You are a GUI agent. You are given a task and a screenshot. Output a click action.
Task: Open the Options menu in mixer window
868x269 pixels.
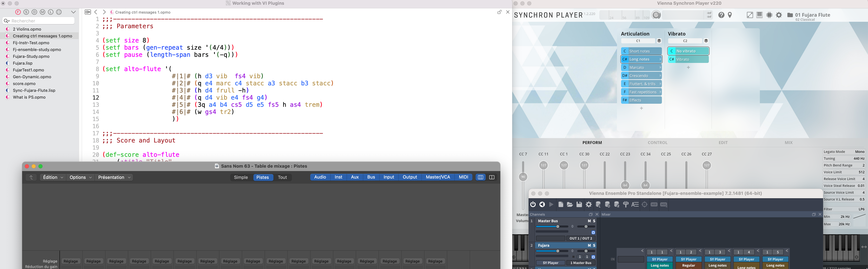click(x=81, y=177)
